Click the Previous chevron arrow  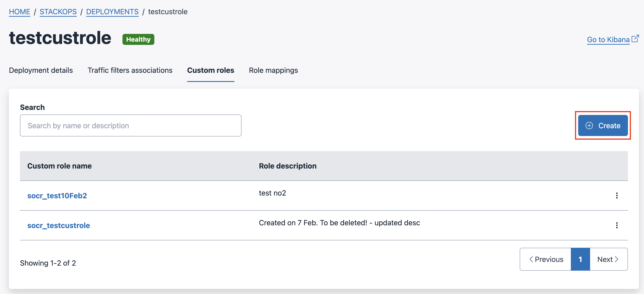point(531,259)
